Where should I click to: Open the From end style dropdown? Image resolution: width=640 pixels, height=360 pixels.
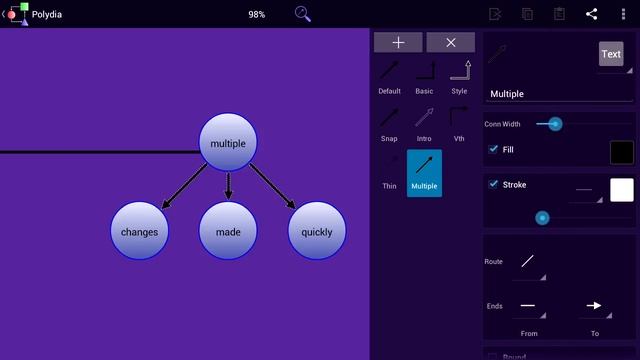tap(529, 309)
